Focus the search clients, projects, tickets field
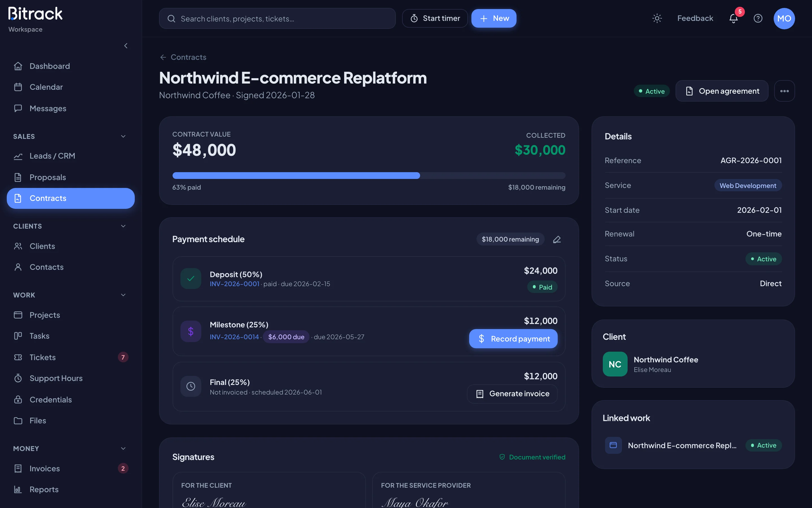The image size is (812, 508). (x=277, y=18)
